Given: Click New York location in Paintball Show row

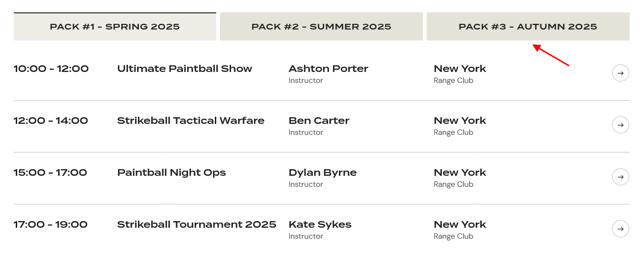Looking at the screenshot, I should pos(460,69).
